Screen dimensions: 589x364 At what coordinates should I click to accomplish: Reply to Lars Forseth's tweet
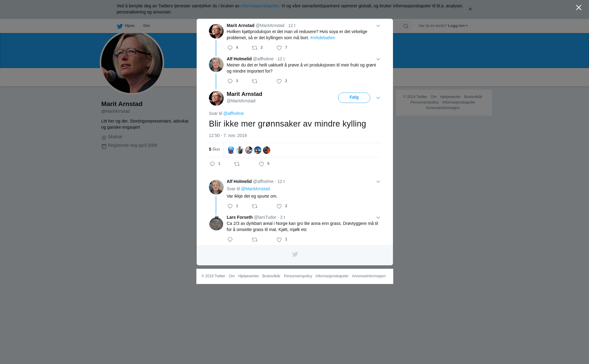tap(230, 240)
